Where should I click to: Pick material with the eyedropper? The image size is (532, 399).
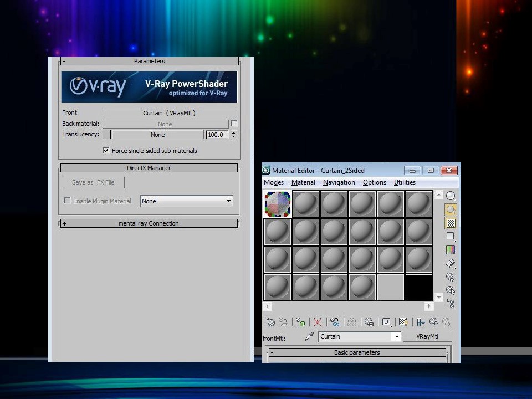pyautogui.click(x=309, y=336)
